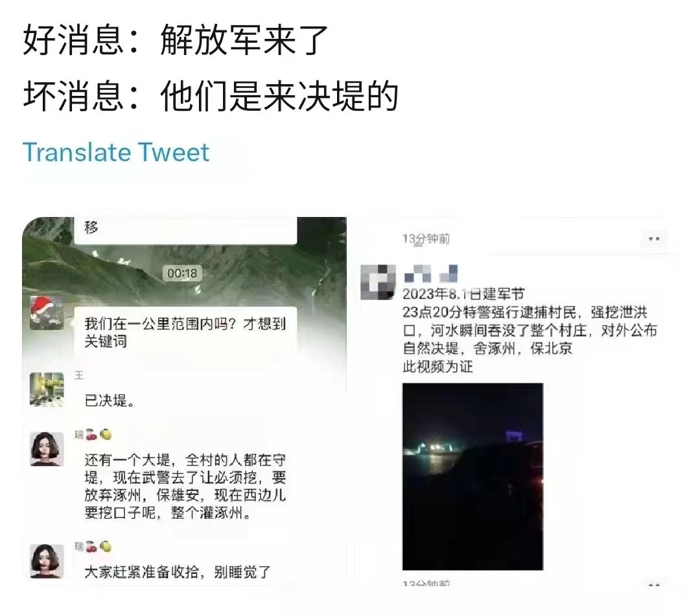This screenshot has width=700, height=614.
Task: Click the message 我们在一公里范围内吗
Action: pyautogui.click(x=185, y=332)
